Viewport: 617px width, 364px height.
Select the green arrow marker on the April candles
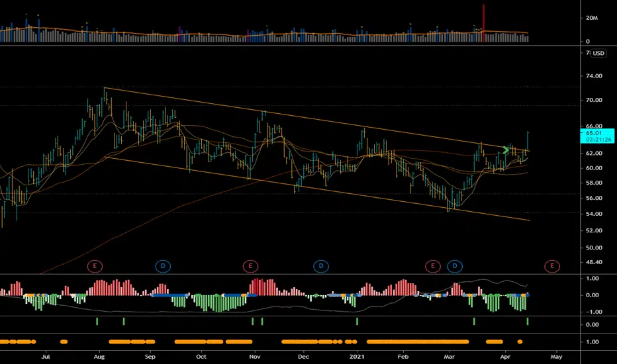pyautogui.click(x=506, y=150)
